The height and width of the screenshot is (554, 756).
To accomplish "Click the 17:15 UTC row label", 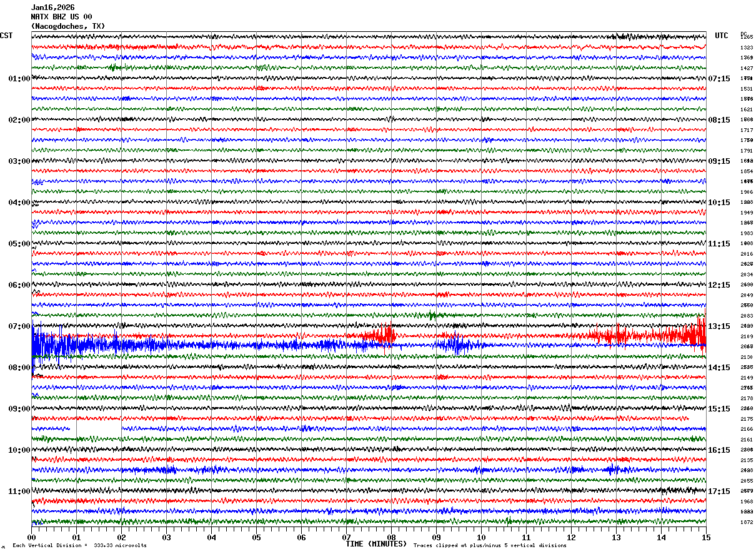I will 719,491.
